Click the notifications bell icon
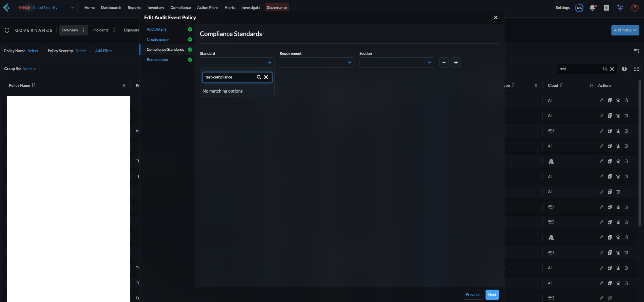The width and height of the screenshot is (644, 302). click(x=592, y=8)
